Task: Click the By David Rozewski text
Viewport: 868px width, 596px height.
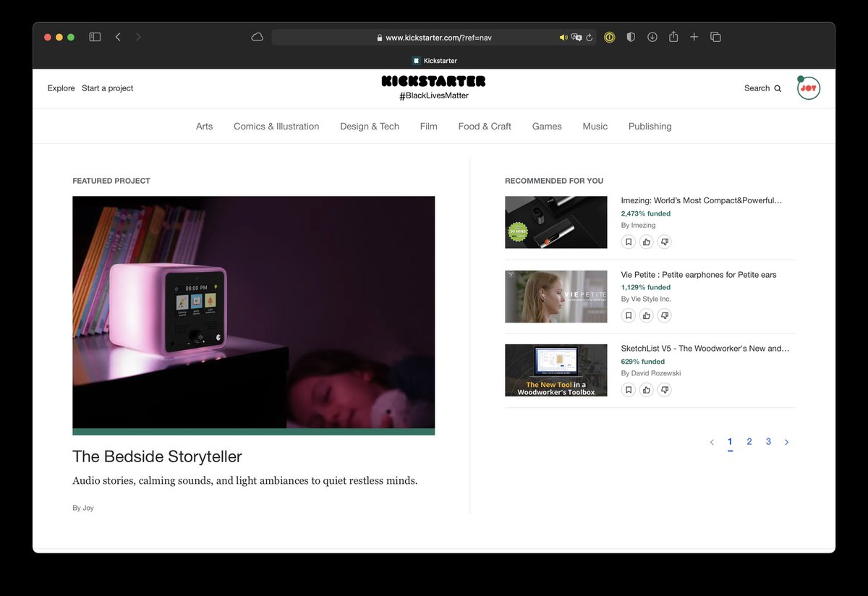Action: point(651,373)
